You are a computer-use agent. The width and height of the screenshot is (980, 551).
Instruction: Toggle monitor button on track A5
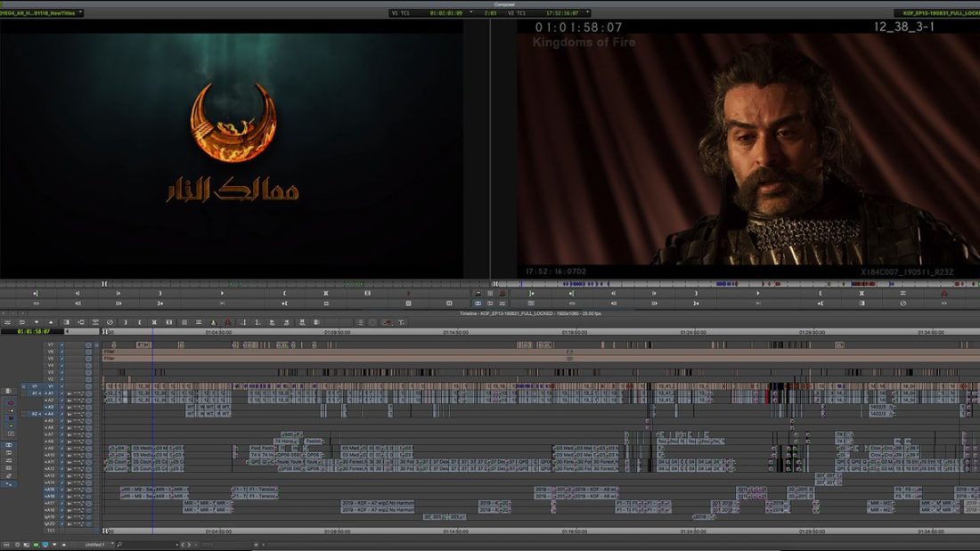tap(88, 420)
